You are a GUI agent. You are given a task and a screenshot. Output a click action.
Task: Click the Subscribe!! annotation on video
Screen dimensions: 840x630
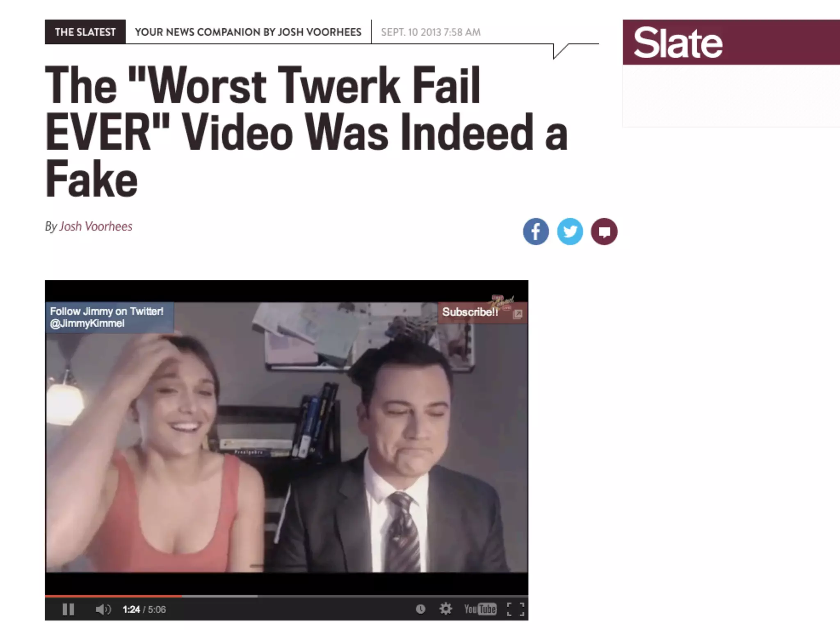coord(470,312)
